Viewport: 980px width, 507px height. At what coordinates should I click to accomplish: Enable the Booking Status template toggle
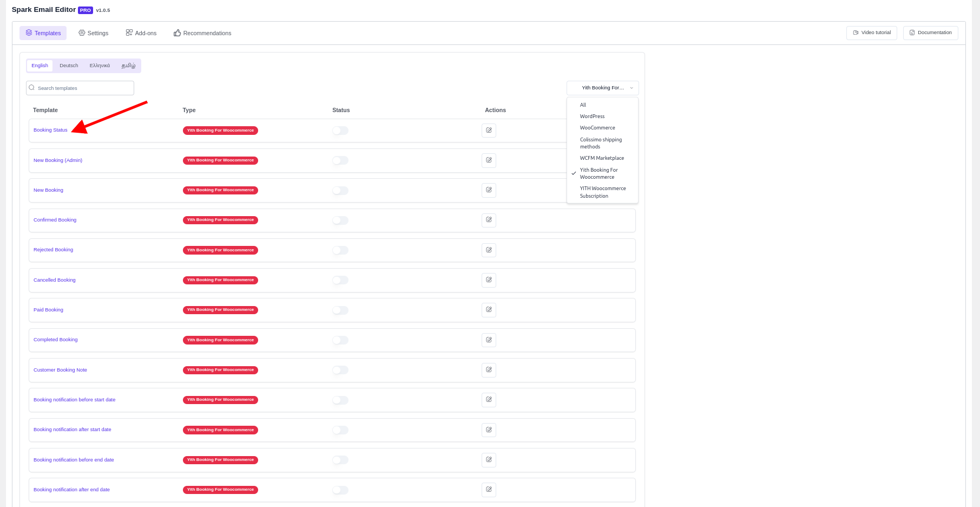pyautogui.click(x=340, y=131)
